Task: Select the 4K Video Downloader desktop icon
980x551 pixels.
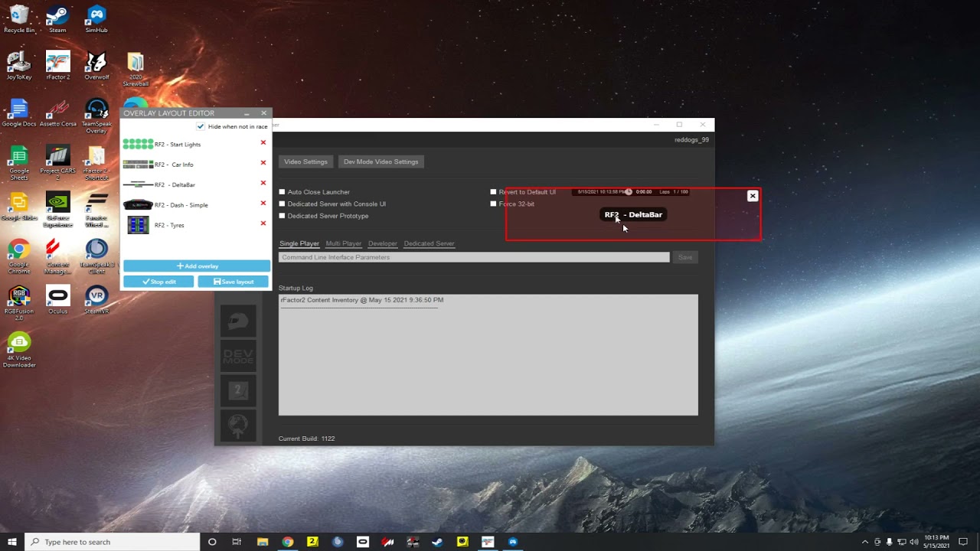Action: [x=19, y=349]
